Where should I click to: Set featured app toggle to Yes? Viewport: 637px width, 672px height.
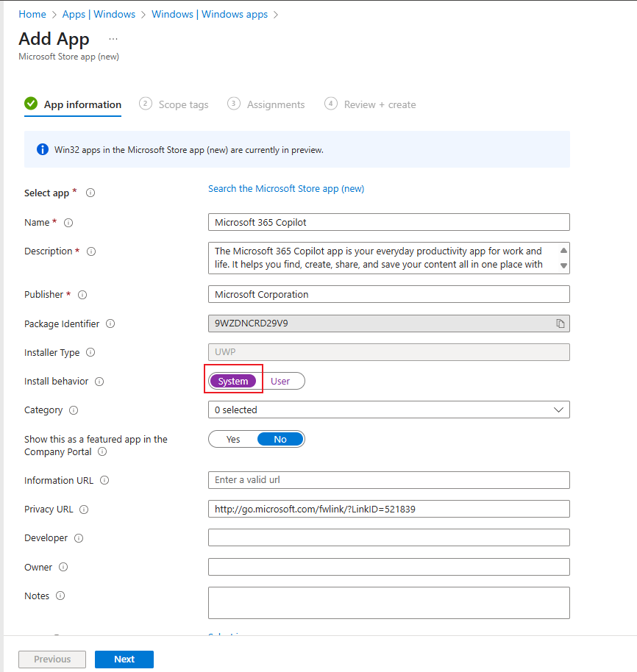(233, 439)
